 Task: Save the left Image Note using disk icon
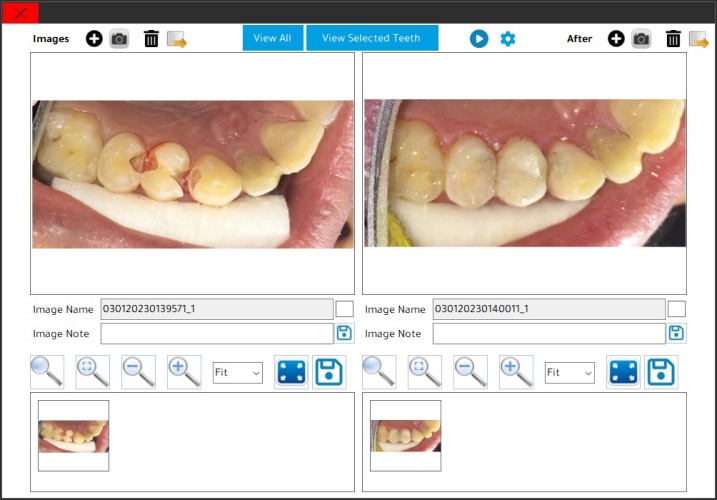tap(344, 333)
